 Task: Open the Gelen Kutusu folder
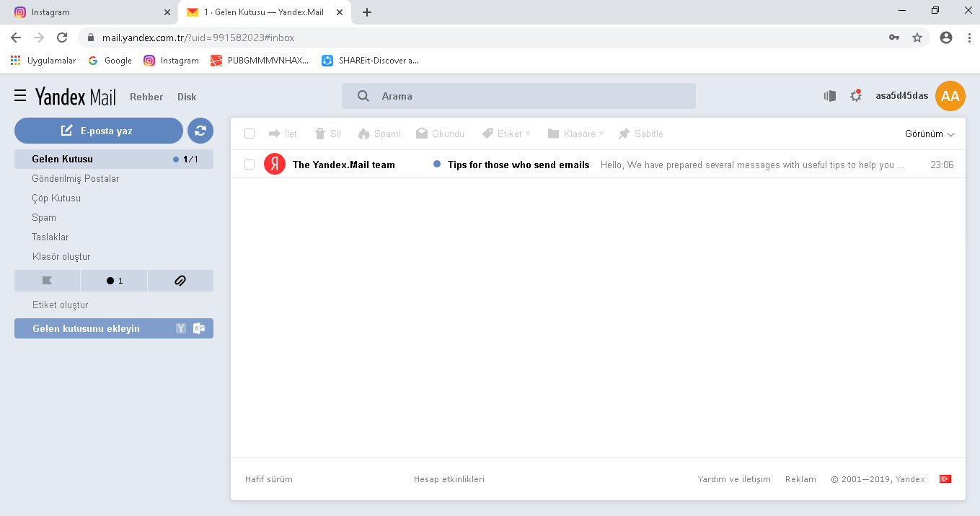coord(114,159)
